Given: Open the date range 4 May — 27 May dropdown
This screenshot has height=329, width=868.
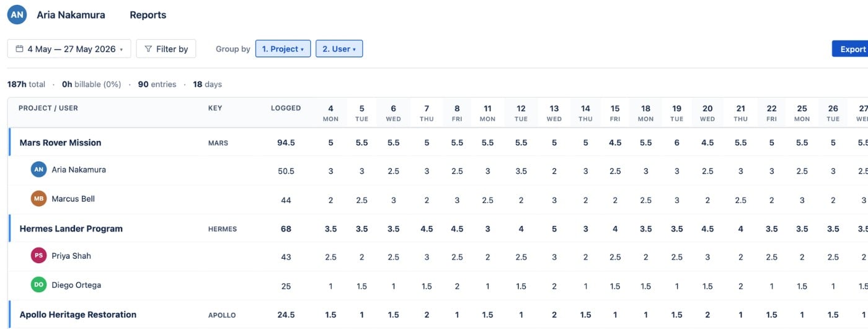Looking at the screenshot, I should (x=69, y=48).
